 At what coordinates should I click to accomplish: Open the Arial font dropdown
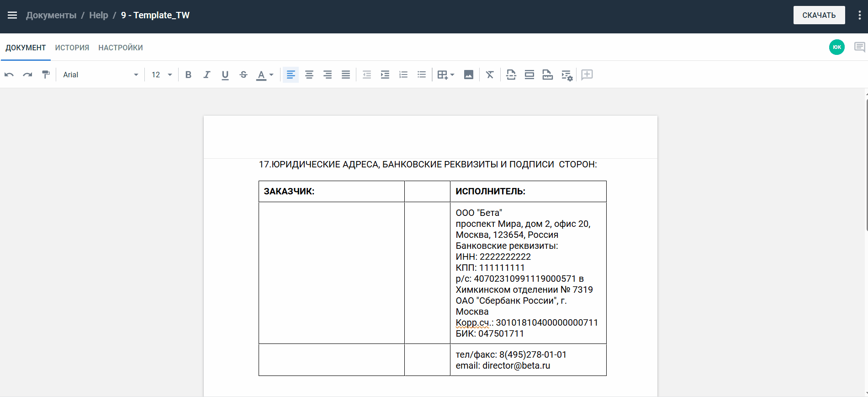101,75
